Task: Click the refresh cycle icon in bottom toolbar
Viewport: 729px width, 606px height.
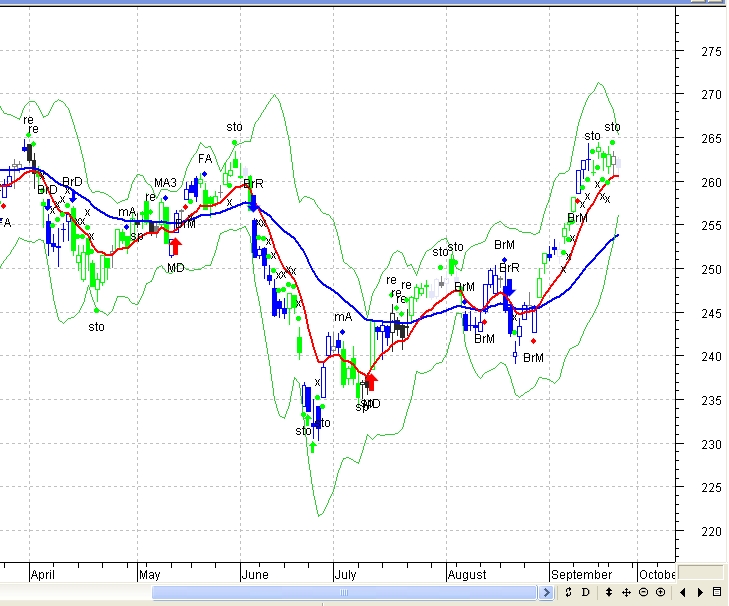Action: pos(567,593)
